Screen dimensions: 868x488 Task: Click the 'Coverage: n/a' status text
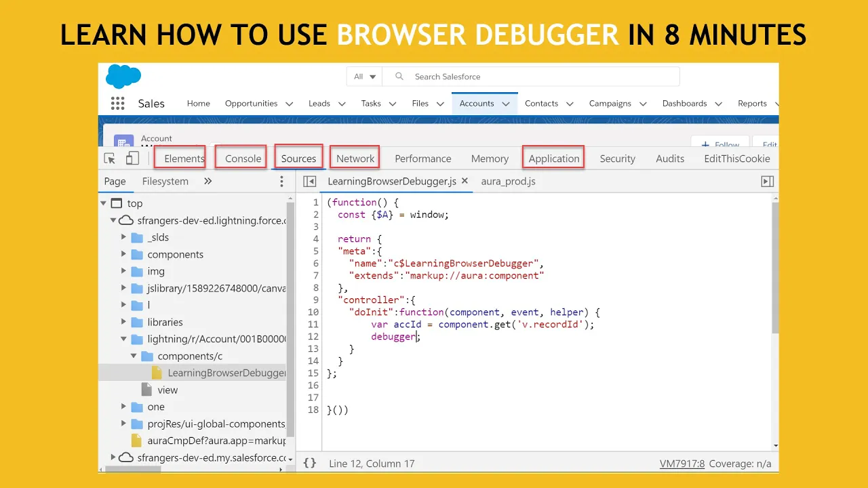pyautogui.click(x=741, y=464)
